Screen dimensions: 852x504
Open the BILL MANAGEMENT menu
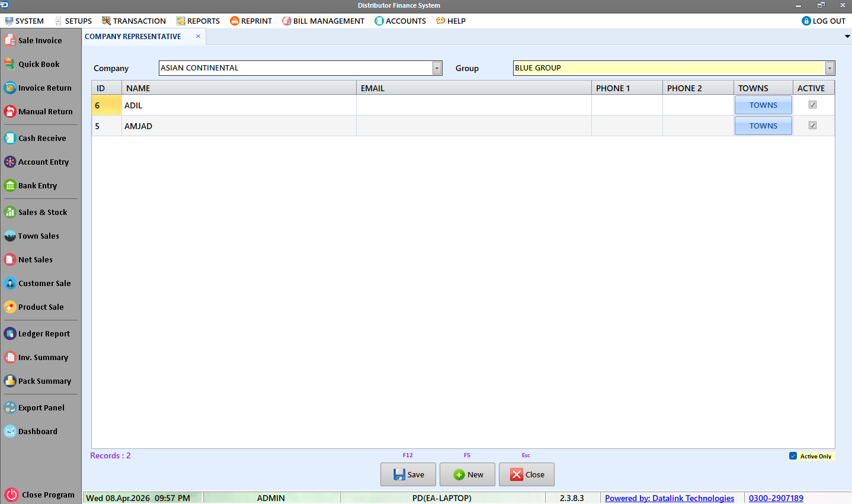[x=323, y=21]
